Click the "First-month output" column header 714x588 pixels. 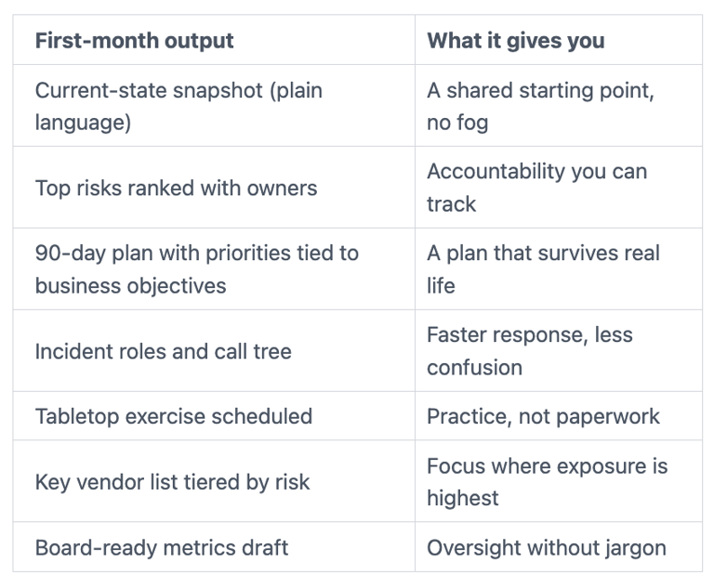134,41
